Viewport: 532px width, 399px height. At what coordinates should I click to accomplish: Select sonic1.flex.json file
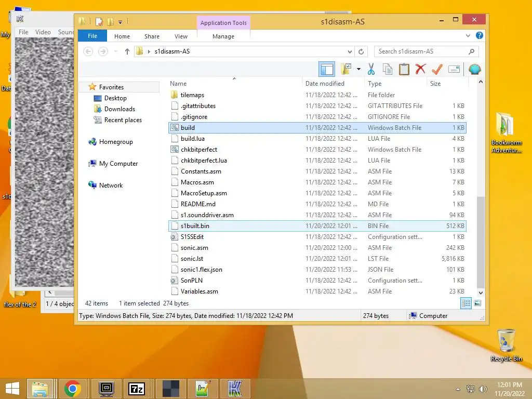point(317,270)
